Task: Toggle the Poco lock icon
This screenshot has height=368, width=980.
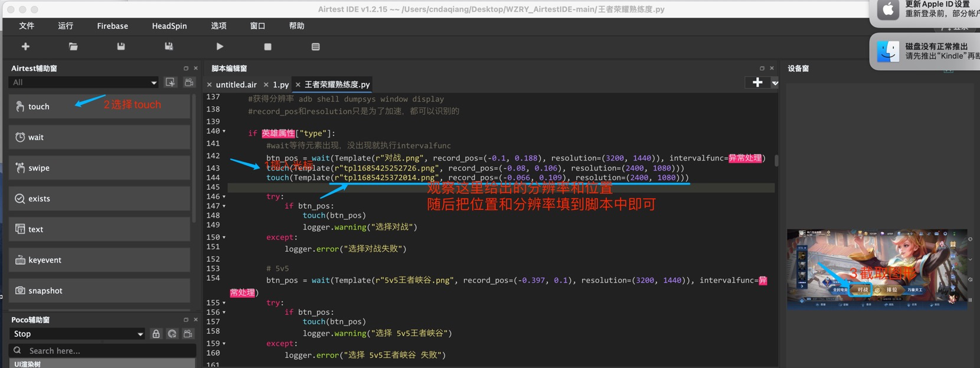Action: coord(156,334)
